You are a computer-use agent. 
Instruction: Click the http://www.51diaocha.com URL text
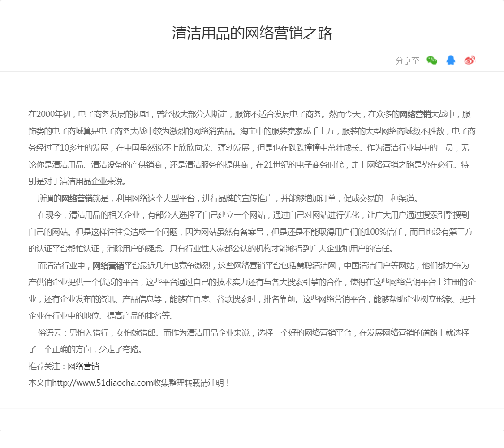point(103,383)
